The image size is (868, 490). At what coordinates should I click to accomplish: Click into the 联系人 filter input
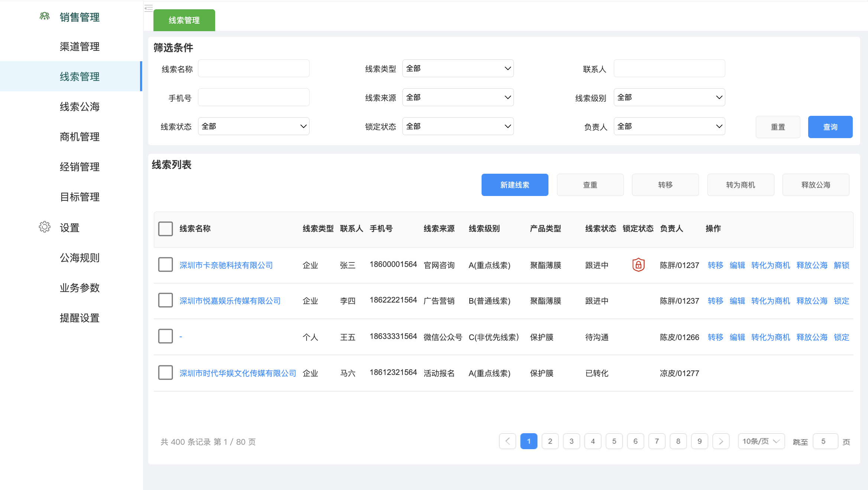[670, 68]
